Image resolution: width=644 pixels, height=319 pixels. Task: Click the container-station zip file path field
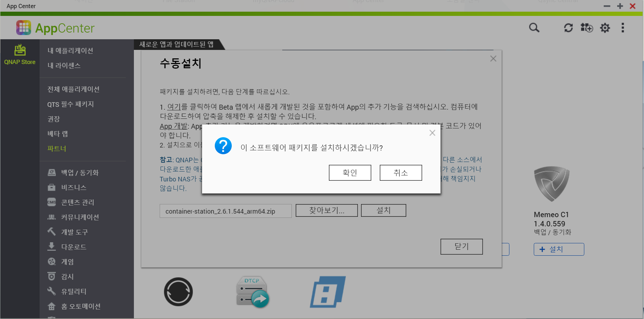pos(226,211)
